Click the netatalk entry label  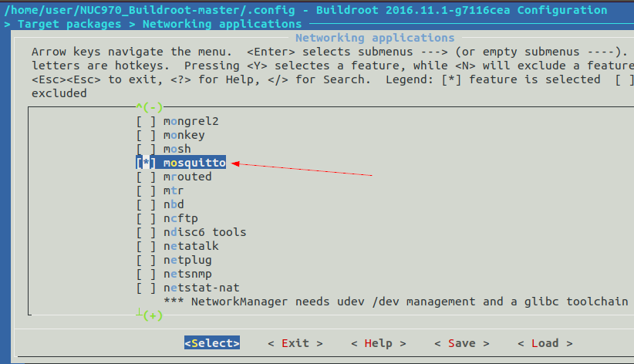click(191, 246)
